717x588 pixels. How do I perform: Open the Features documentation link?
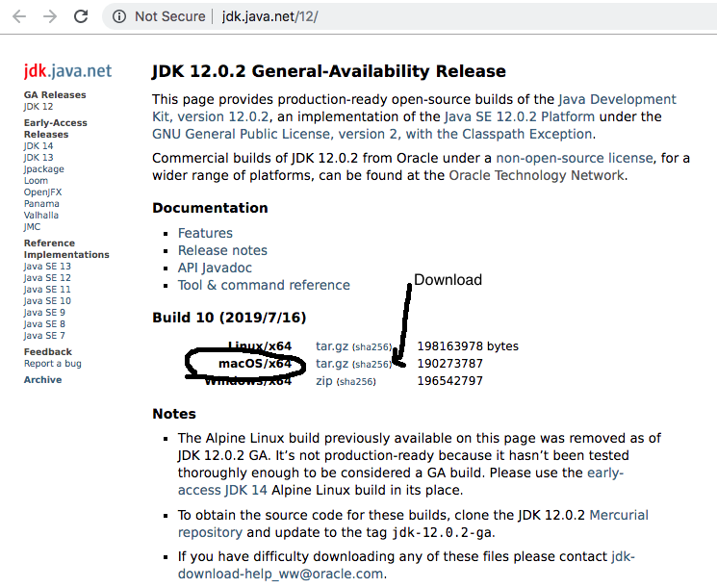(205, 233)
